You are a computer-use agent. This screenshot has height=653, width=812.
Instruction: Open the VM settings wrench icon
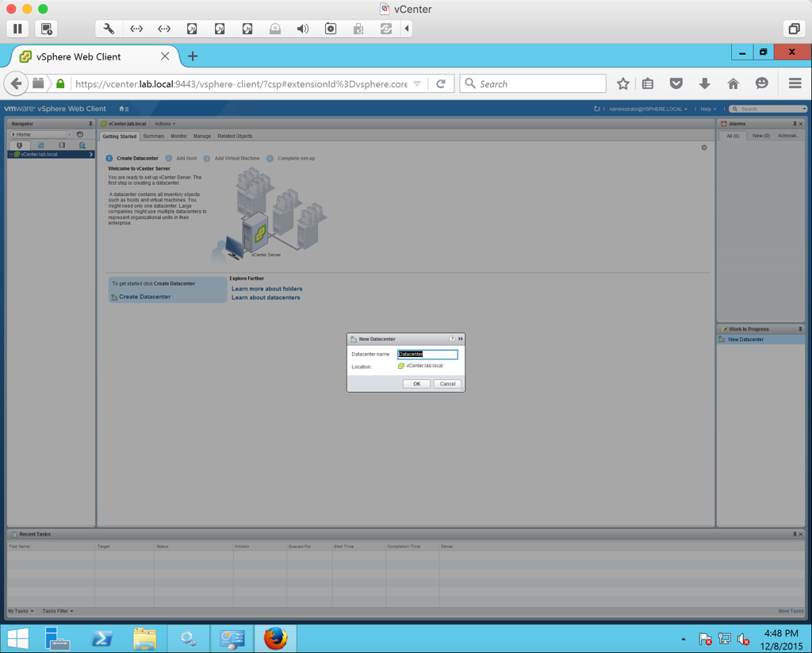click(x=109, y=29)
